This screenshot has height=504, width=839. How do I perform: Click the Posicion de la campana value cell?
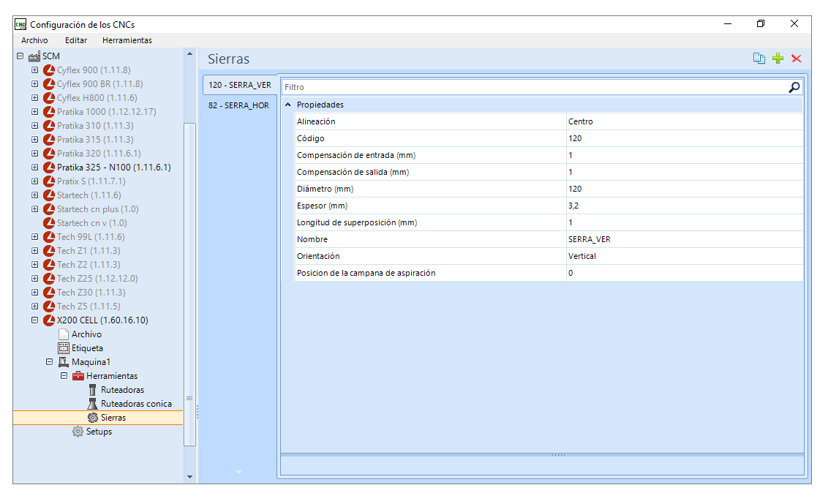(x=685, y=274)
